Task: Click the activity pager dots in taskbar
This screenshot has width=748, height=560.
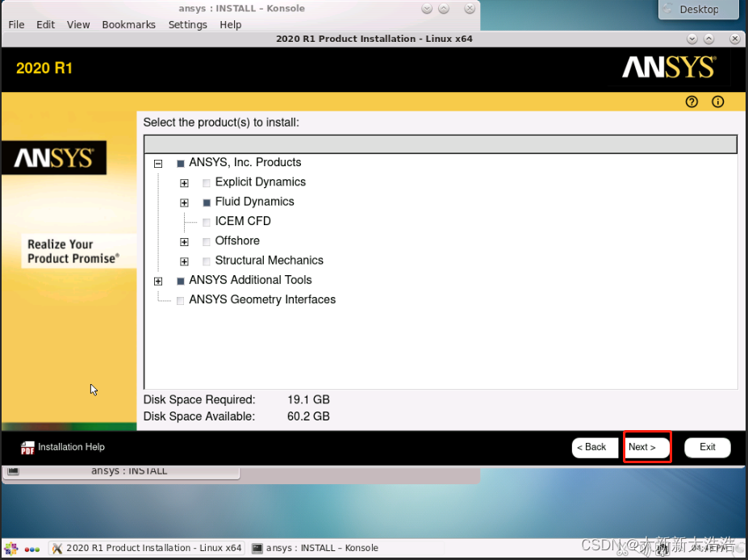Action: point(32,549)
